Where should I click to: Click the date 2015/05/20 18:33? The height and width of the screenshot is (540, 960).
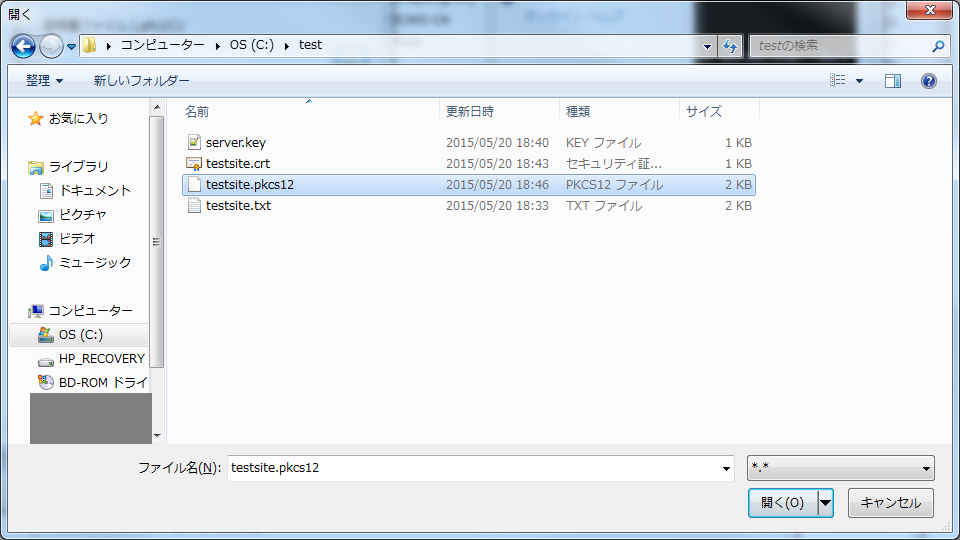click(497, 205)
